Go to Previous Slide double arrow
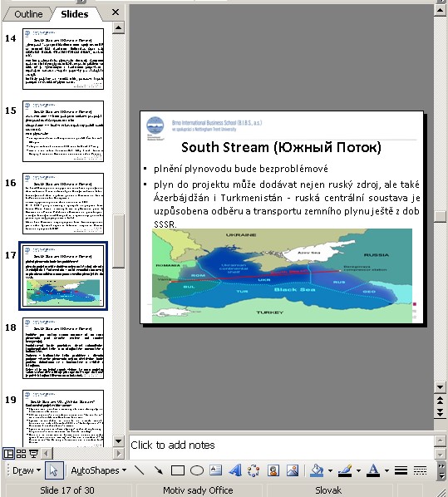 (x=440, y=401)
